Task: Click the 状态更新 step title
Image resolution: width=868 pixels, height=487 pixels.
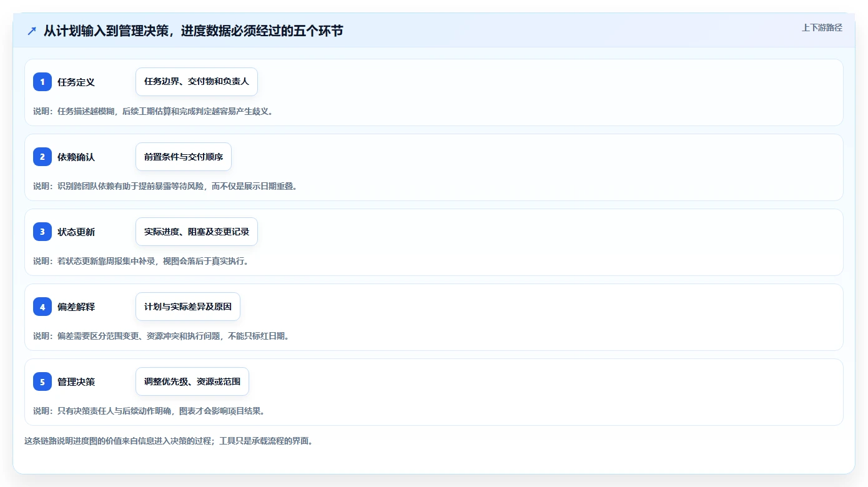Action: point(76,232)
